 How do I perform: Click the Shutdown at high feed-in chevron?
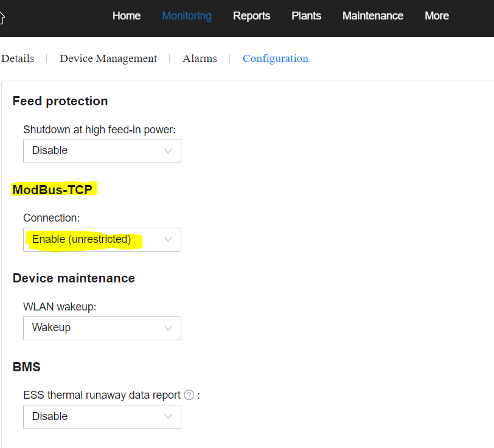169,151
